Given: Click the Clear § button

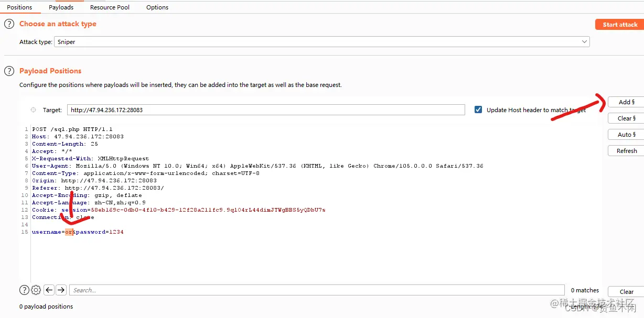Looking at the screenshot, I should (626, 118).
